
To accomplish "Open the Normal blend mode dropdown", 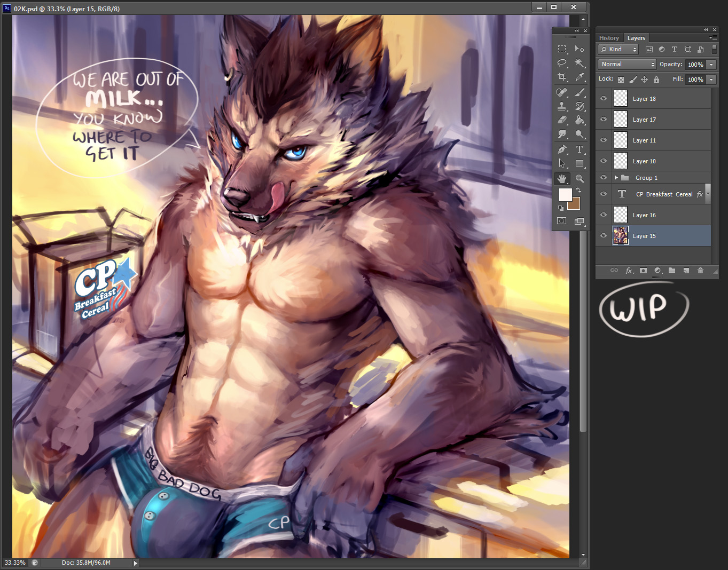I will [627, 64].
